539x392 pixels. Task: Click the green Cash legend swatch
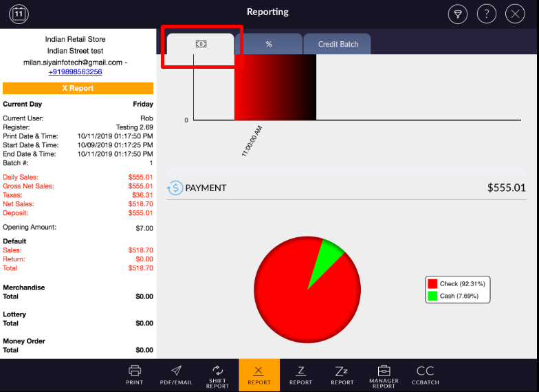pos(432,296)
